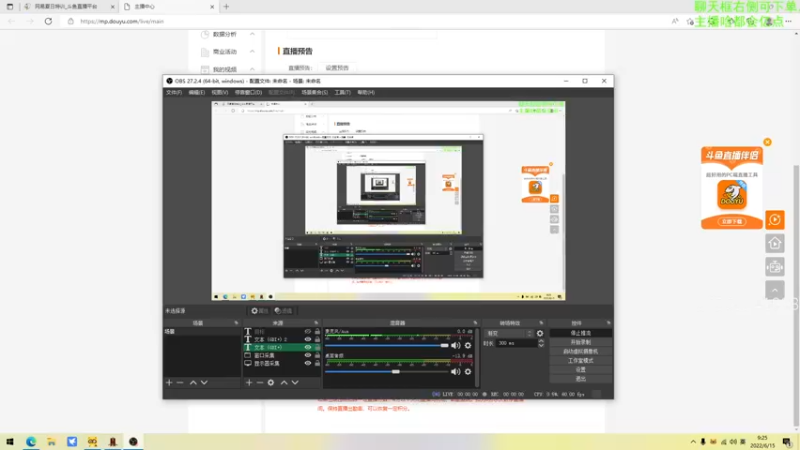The height and width of the screenshot is (450, 800).
Task: Collapse the 数据分析 sidebar section
Action: [x=252, y=34]
